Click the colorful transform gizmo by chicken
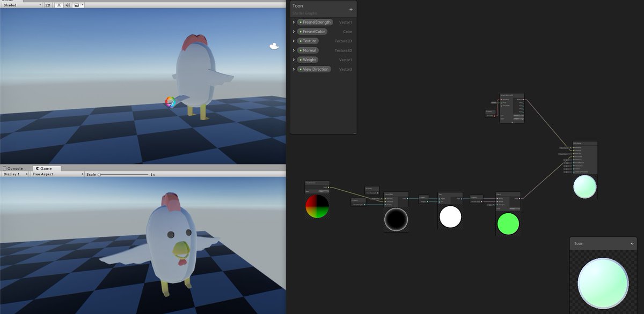Screen dimensions: 644x314 pyautogui.click(x=170, y=102)
